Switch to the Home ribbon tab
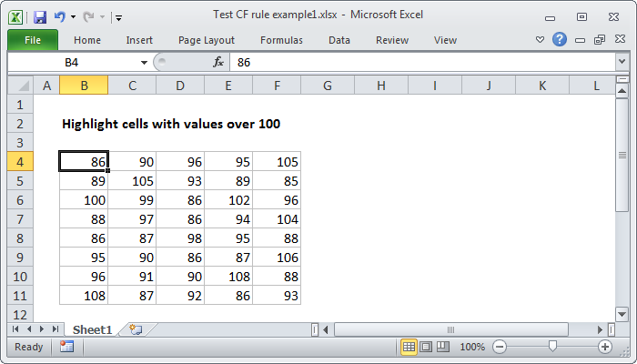 click(87, 40)
